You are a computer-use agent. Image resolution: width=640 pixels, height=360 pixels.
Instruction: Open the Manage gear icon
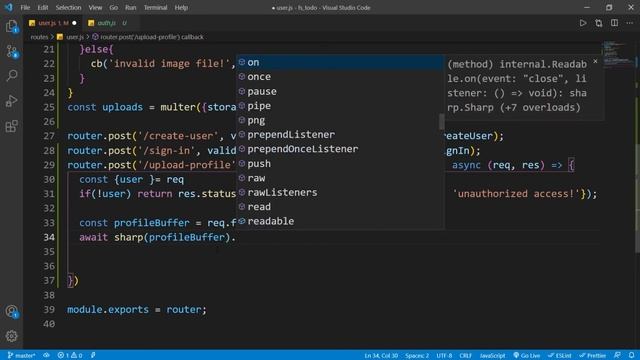(x=11, y=336)
